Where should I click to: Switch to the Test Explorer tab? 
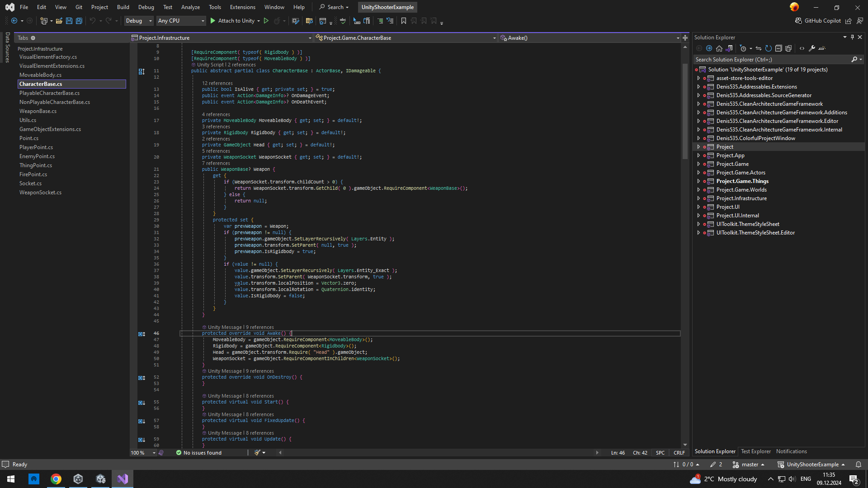756,451
